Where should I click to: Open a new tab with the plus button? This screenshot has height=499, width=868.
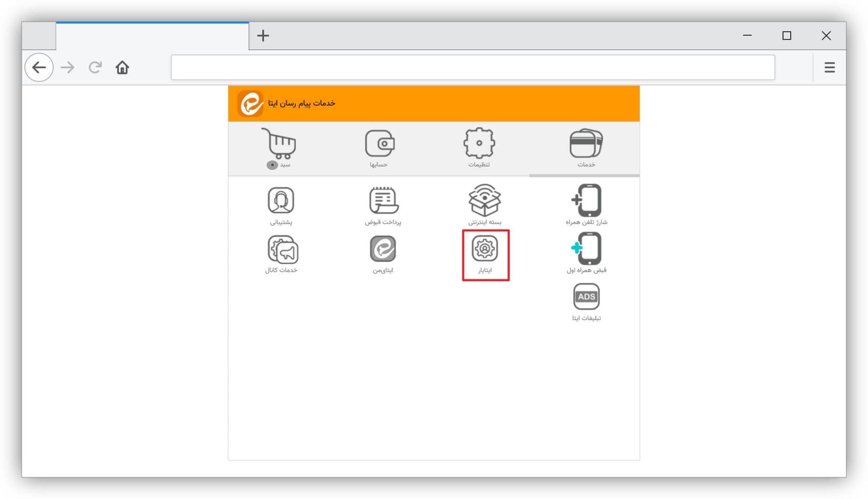[263, 36]
